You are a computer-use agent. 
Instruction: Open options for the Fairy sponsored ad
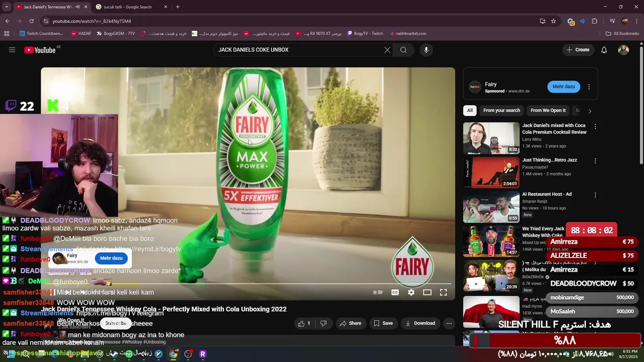pos(589,86)
